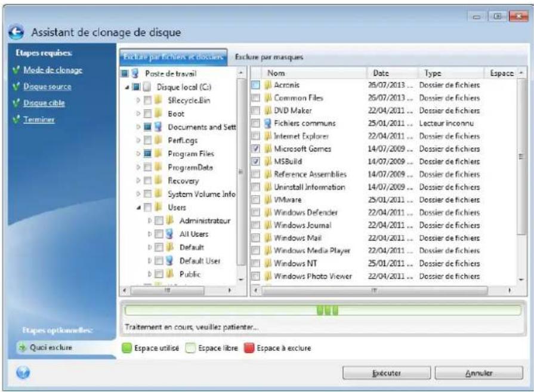Expand the $Recycle.Bin tree node
The height and width of the screenshot is (392, 534).
[138, 100]
